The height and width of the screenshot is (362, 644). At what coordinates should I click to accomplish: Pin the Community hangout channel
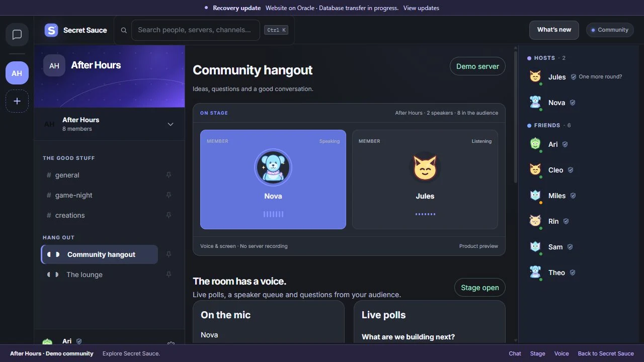169,254
